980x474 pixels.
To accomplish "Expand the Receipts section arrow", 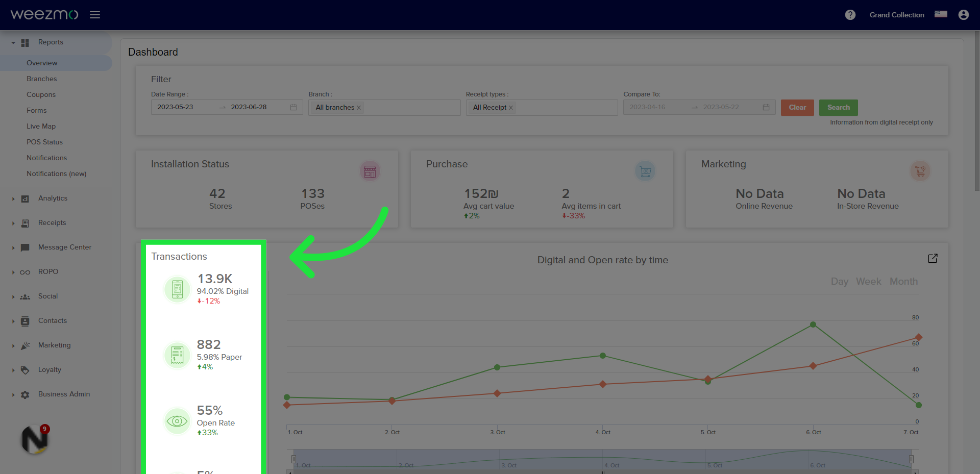I will pyautogui.click(x=13, y=223).
